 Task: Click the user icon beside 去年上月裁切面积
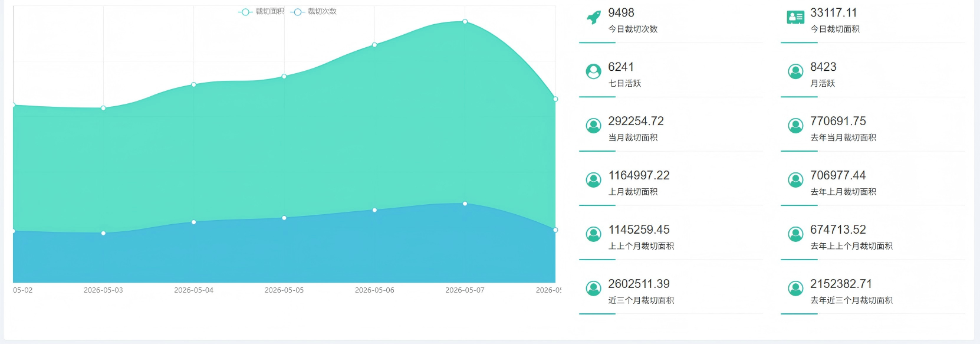click(795, 180)
